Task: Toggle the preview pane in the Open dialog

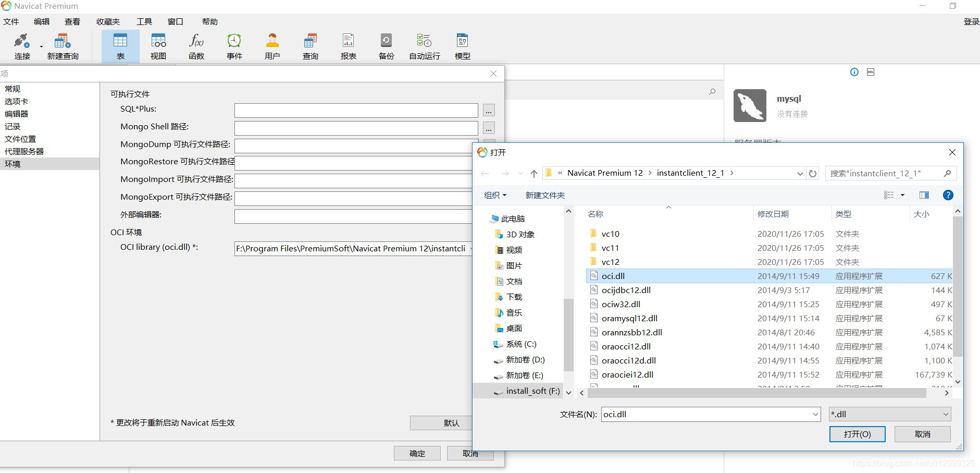Action: coord(924,195)
